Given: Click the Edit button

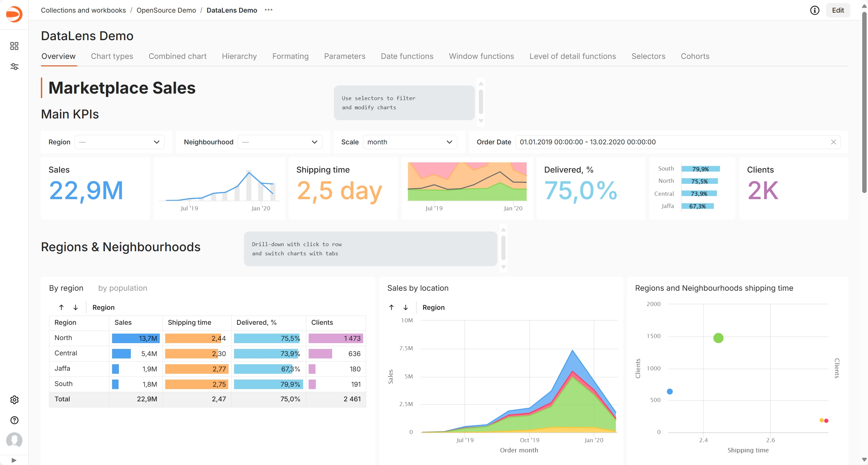Looking at the screenshot, I should (838, 10).
